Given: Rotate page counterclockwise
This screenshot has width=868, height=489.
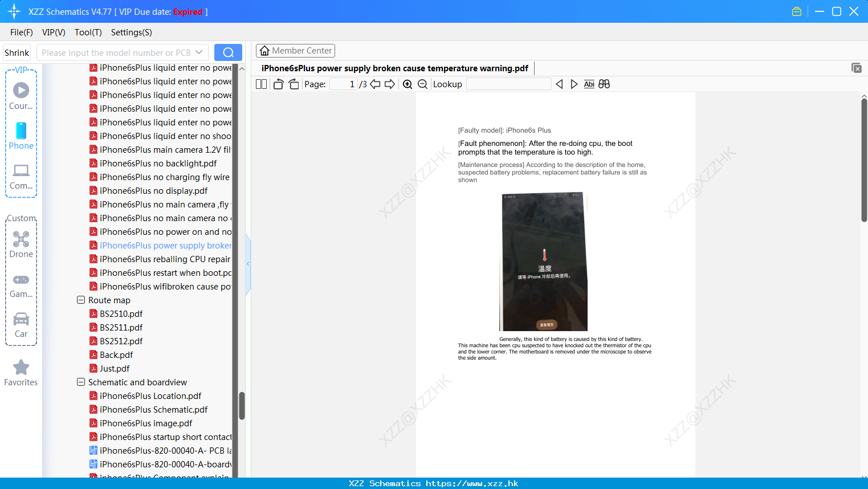Looking at the screenshot, I should [278, 84].
